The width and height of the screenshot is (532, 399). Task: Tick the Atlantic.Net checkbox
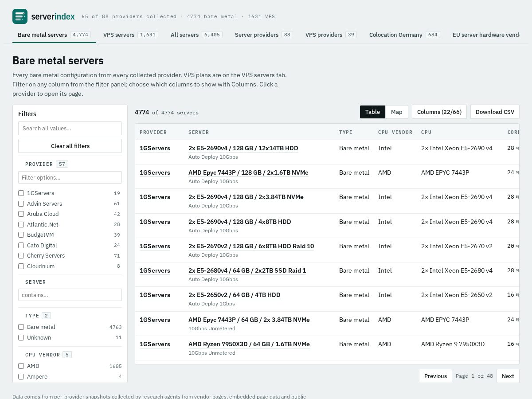(x=21, y=224)
